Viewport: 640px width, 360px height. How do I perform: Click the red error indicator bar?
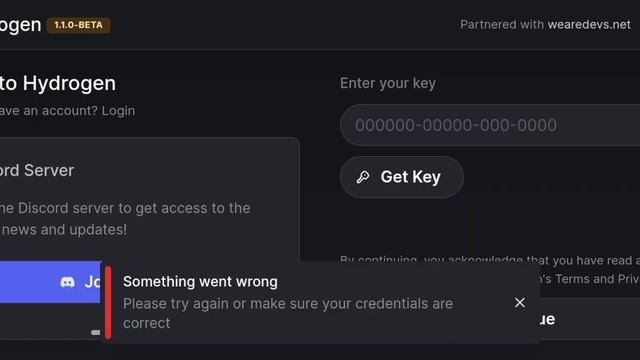[x=108, y=302]
